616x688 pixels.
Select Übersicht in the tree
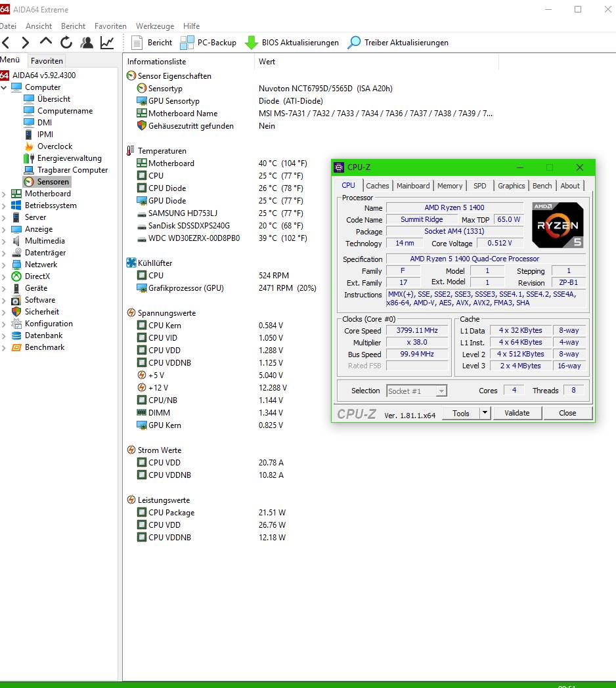pyautogui.click(x=54, y=99)
